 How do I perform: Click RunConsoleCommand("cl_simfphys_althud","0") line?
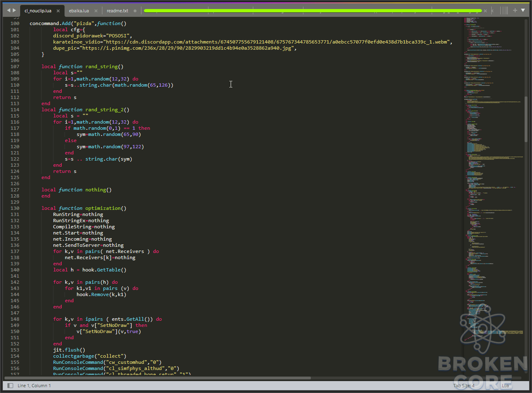116,368
